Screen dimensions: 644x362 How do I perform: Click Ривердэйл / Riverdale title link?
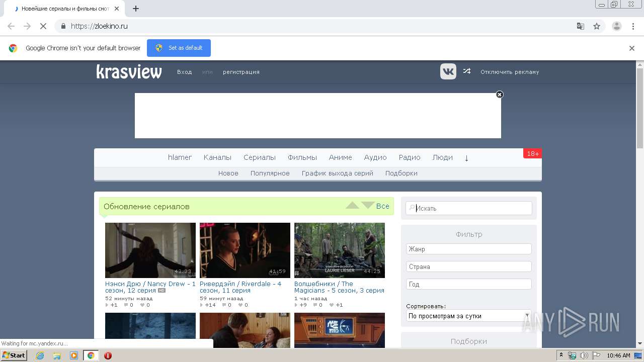(240, 287)
